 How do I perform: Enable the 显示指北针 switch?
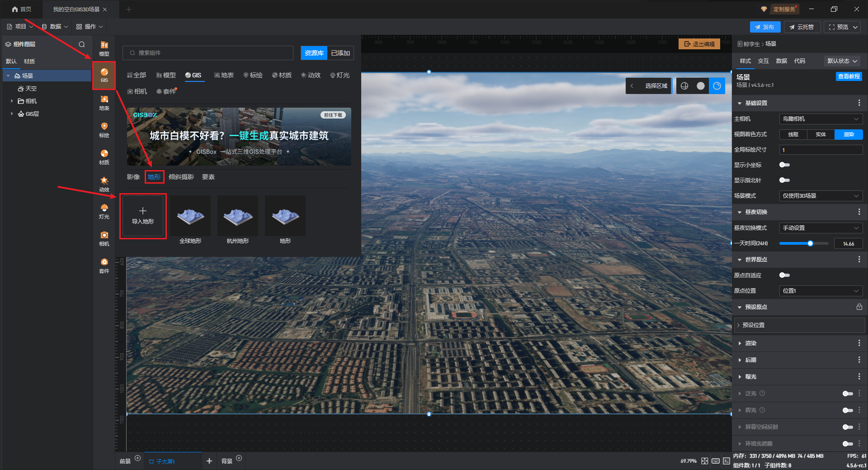[784, 180]
